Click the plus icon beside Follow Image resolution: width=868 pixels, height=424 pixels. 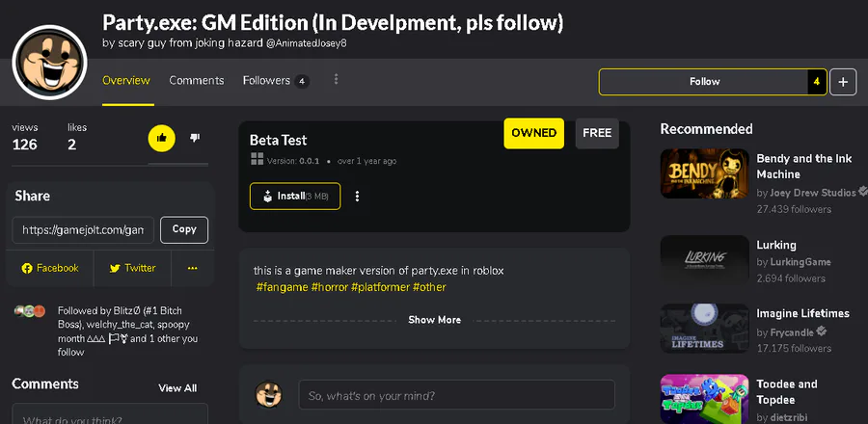(843, 82)
